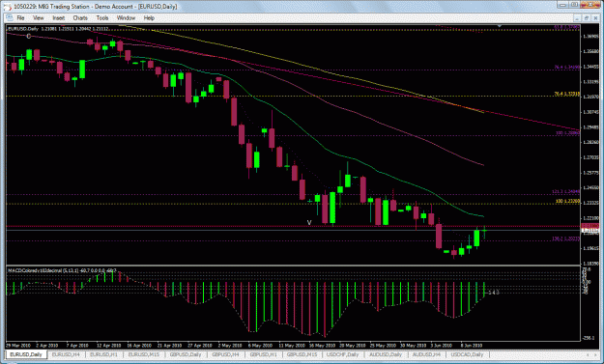Image resolution: width=604 pixels, height=364 pixels.
Task: Open the Charts menu
Action: click(80, 17)
